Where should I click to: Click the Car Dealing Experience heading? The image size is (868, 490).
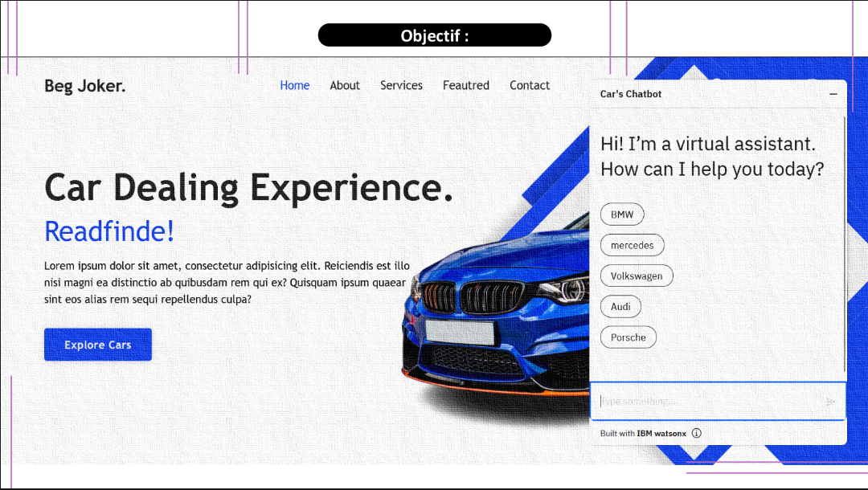(x=248, y=188)
